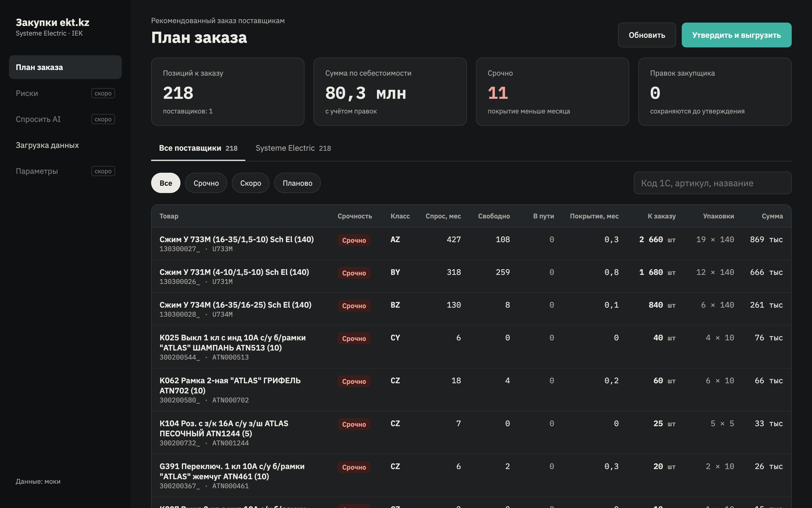Click the Свободно column header
This screenshot has height=508, width=812.
[x=494, y=216]
